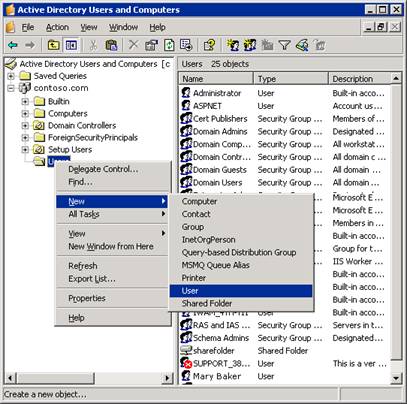
Task: Click the Administrator user icon in list
Action: (x=186, y=93)
